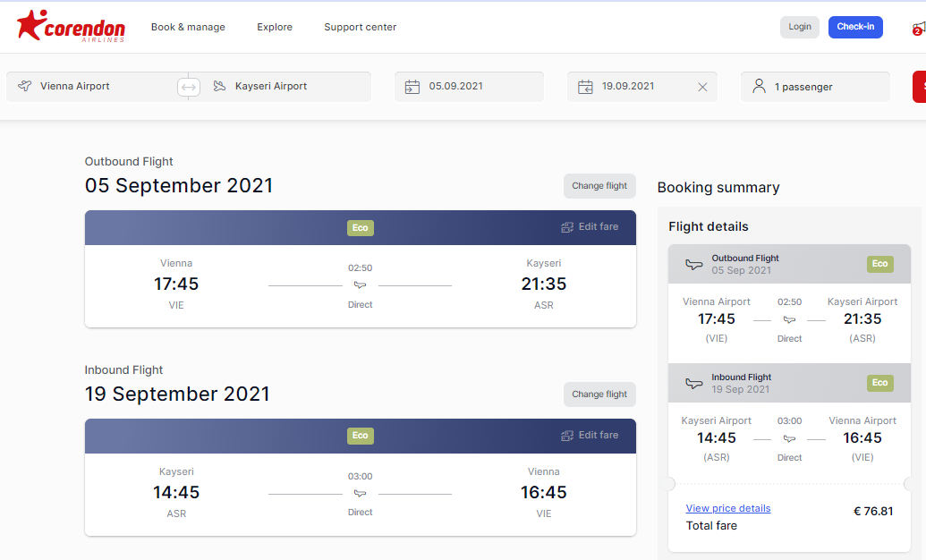Click the Edit fare icon on outbound flight
Screen dimensions: 926x560
tap(567, 227)
